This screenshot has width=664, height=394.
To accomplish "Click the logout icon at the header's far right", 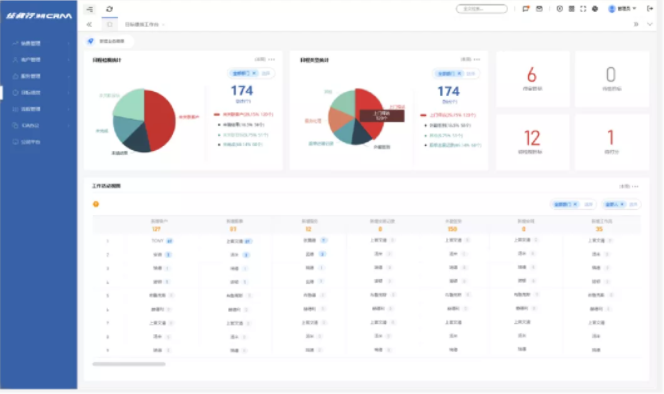I will 650,8.
